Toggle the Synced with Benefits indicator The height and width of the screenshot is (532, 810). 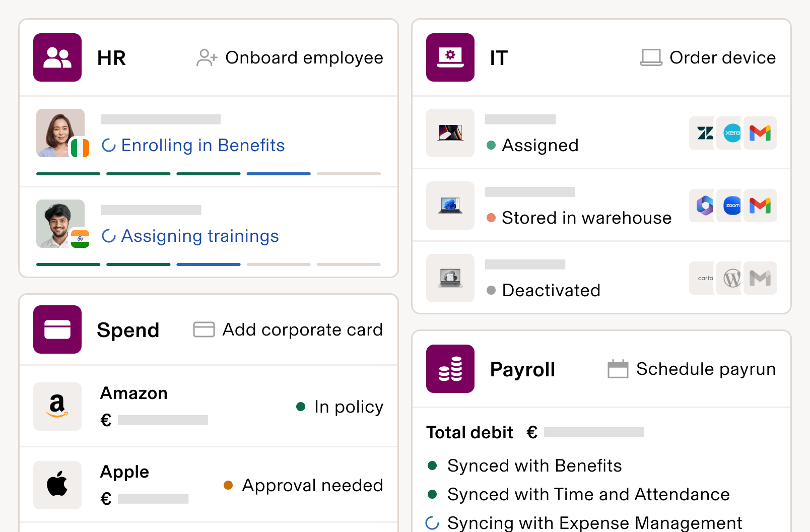tap(433, 465)
